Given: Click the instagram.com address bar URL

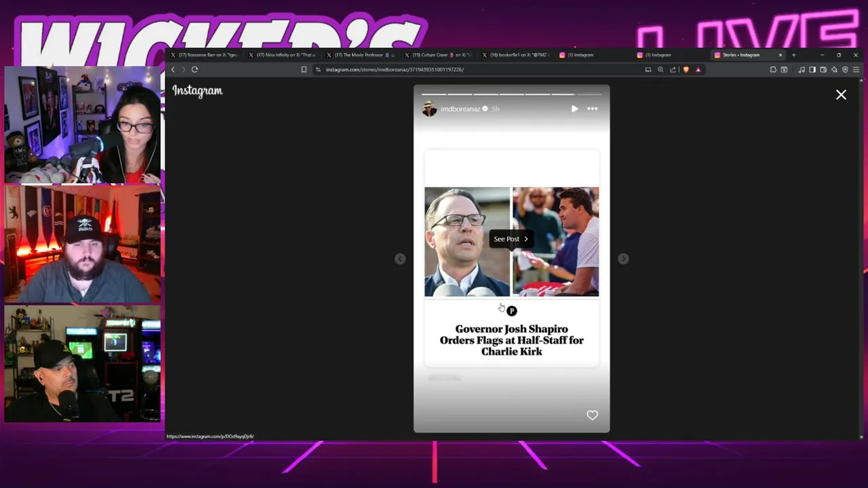Looking at the screenshot, I should [395, 69].
